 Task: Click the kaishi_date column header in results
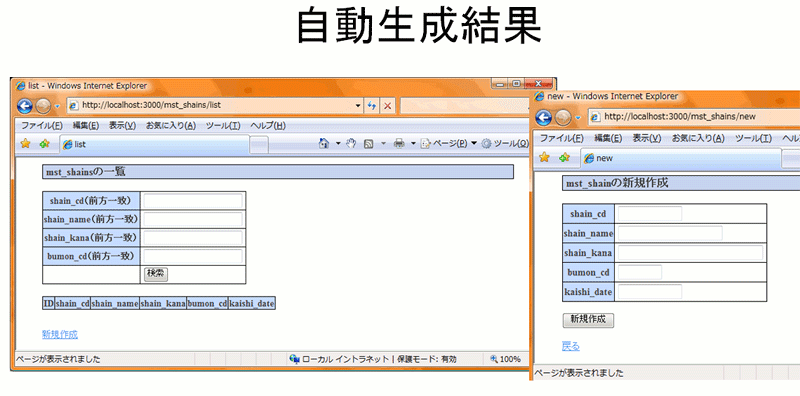(252, 304)
